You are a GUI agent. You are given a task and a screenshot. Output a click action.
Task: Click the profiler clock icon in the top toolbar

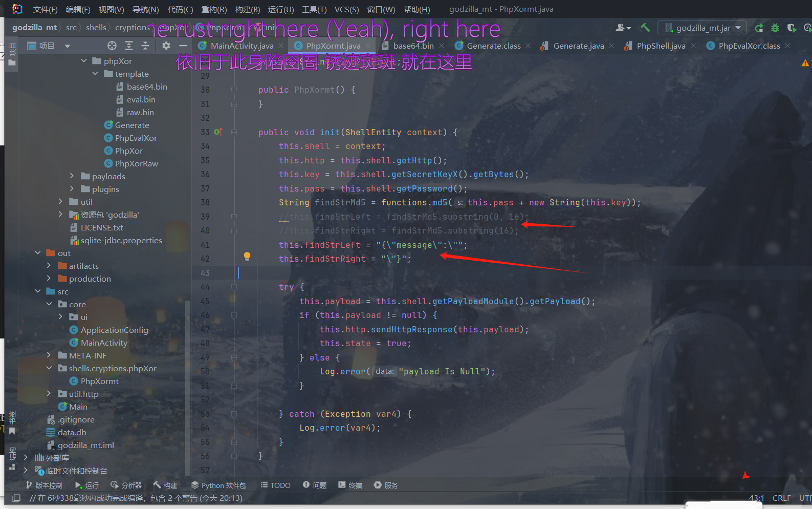(808, 28)
